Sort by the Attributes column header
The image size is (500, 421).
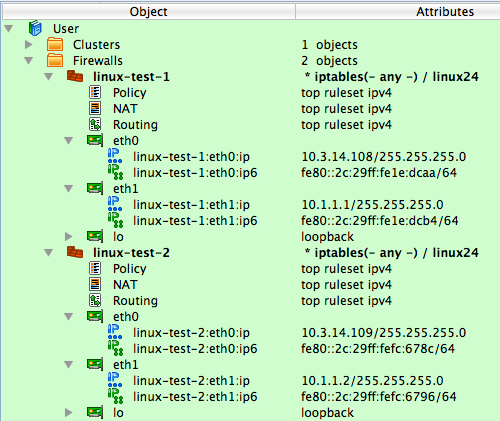tap(398, 12)
